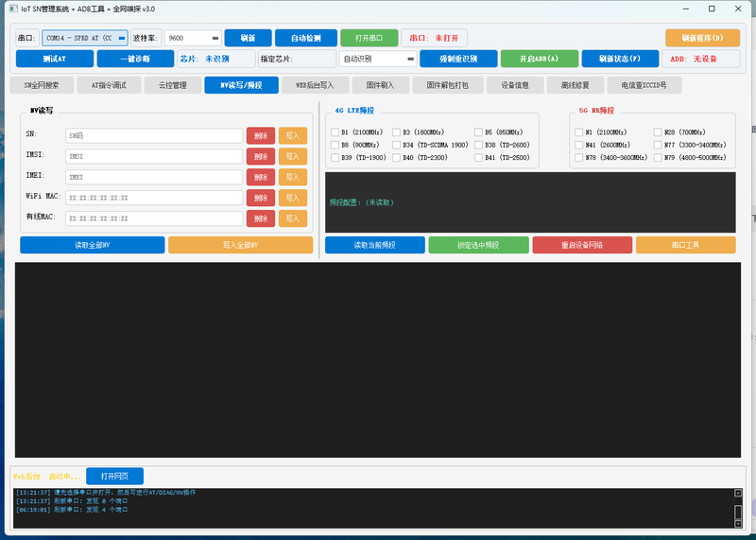756x540 pixels.
Task: Click the green 打开串口 button
Action: pos(369,38)
